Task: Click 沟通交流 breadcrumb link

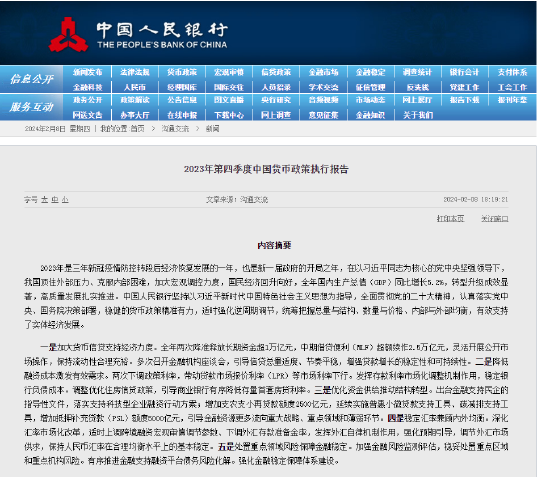Action: 175,129
